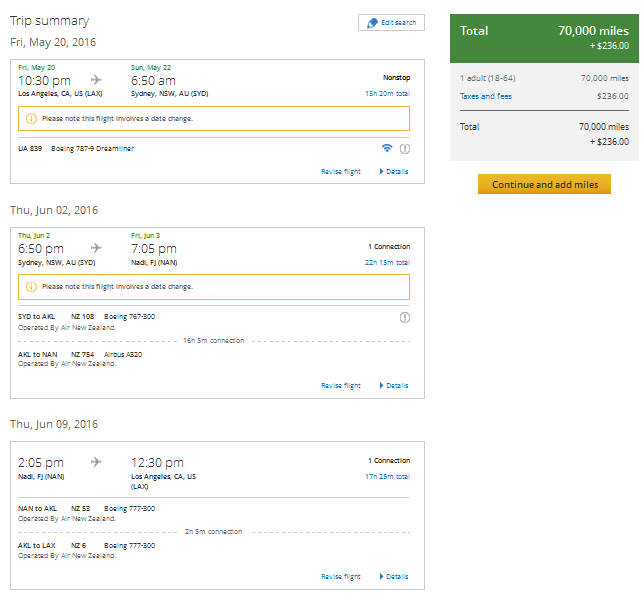Click the 22h 15m total duration
643x599 pixels.
pyautogui.click(x=388, y=262)
